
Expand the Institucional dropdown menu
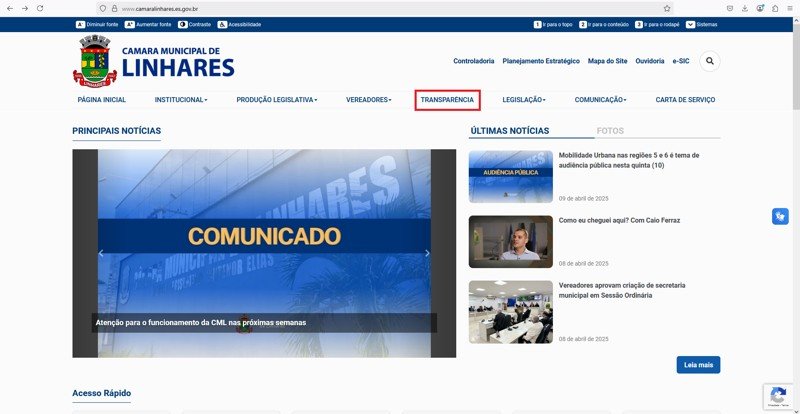click(181, 100)
